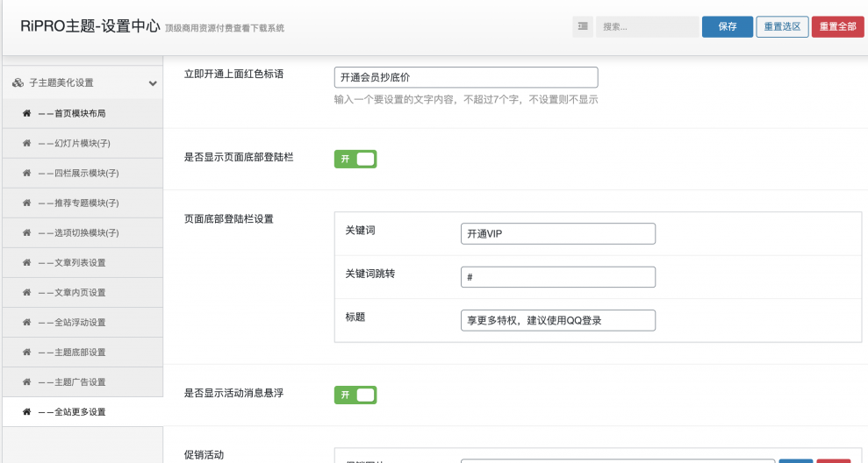Image resolution: width=868 pixels, height=463 pixels.
Task: Click home icon beside 四栏展示模块(子)
Action: coord(26,173)
